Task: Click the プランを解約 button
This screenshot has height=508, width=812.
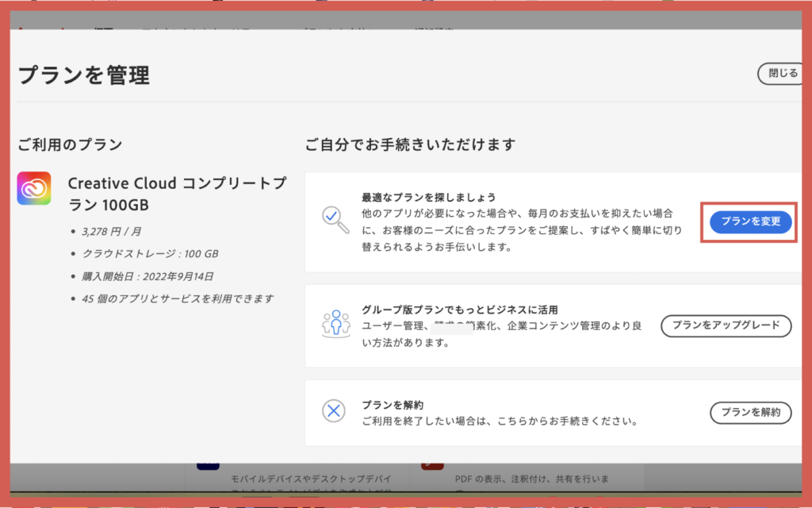Action: [x=750, y=413]
